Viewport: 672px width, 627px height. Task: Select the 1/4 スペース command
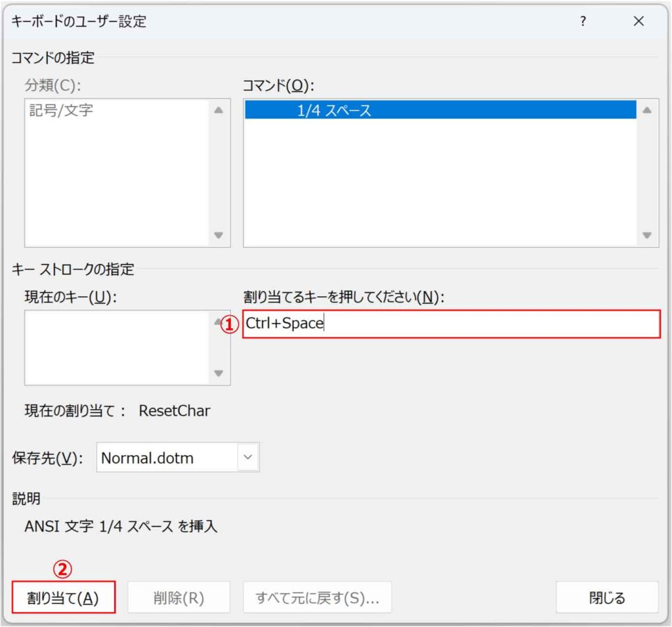[x=440, y=110]
